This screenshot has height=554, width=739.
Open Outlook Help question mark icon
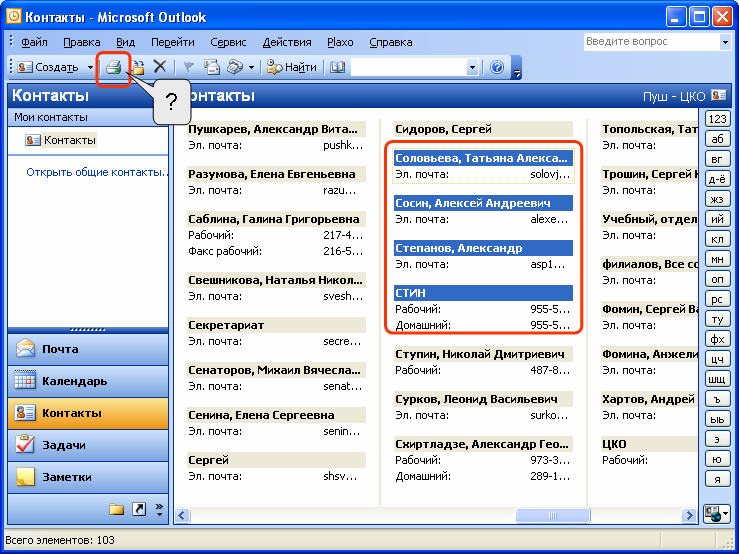(497, 67)
